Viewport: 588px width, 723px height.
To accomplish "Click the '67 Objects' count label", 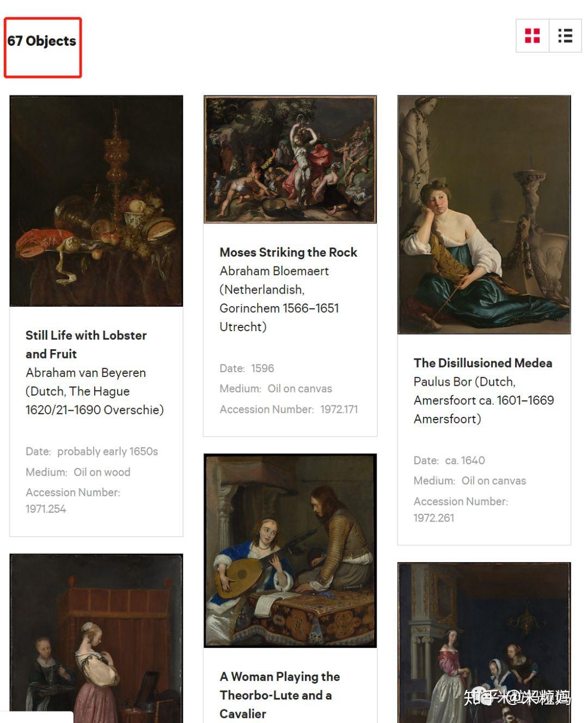I will pyautogui.click(x=42, y=41).
